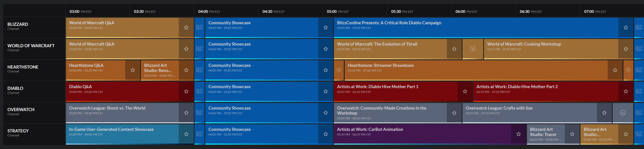Viewport: 644px width, 149px height.
Task: Star The Evolution of Thrall session
Action: click(454, 49)
